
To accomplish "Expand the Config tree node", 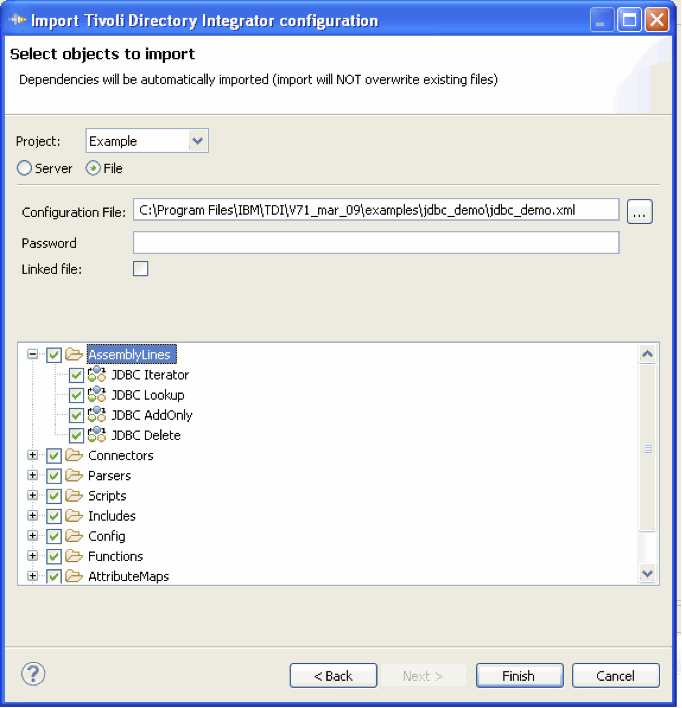I will 32,536.
